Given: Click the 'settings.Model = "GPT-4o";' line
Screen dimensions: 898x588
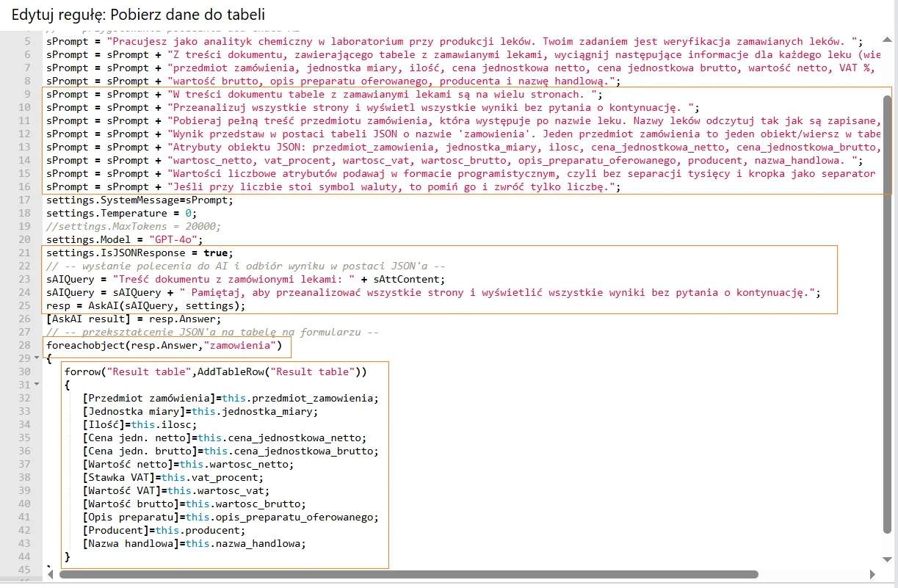Looking at the screenshot, I should point(124,239).
